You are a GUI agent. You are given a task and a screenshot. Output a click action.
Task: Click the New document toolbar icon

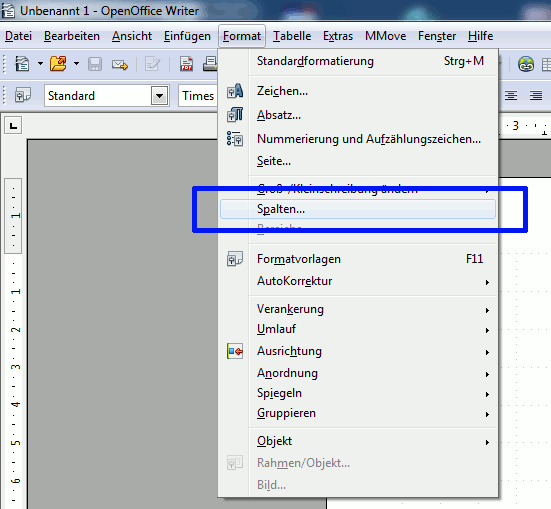tap(22, 64)
